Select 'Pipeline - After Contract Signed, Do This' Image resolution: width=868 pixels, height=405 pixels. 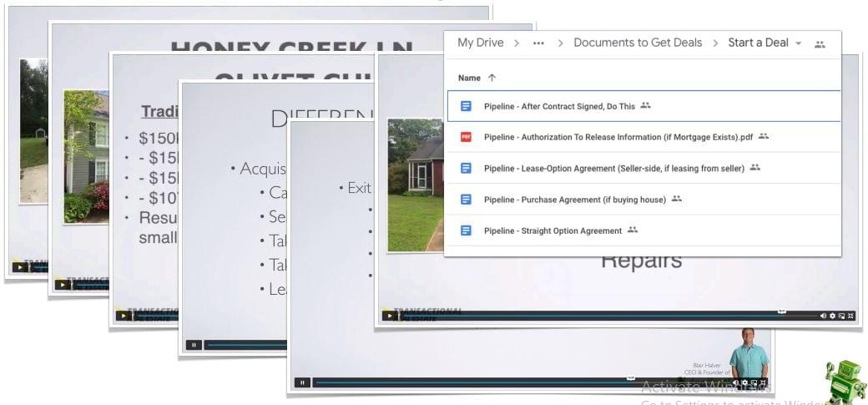559,106
